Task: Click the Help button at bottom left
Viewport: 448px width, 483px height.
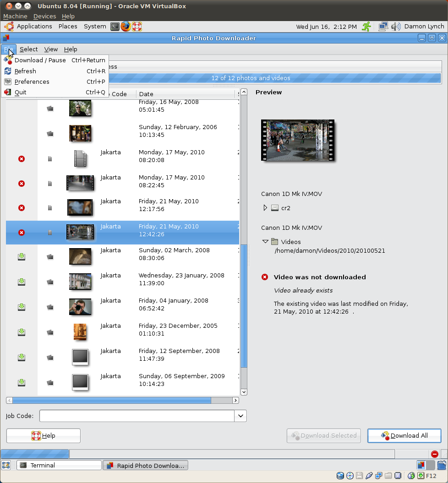Action: point(44,435)
